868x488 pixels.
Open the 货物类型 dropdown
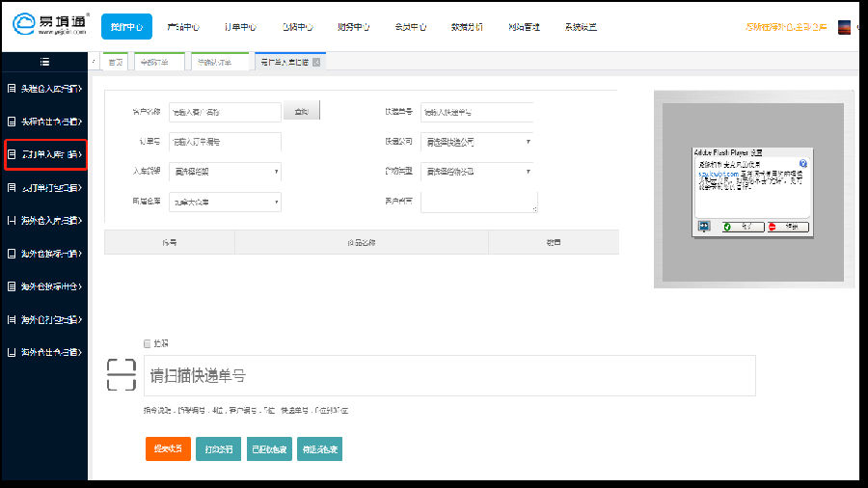point(477,172)
